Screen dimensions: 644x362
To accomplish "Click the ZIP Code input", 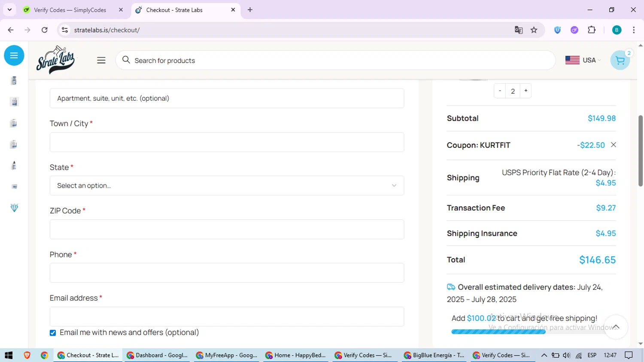I will pos(227,229).
